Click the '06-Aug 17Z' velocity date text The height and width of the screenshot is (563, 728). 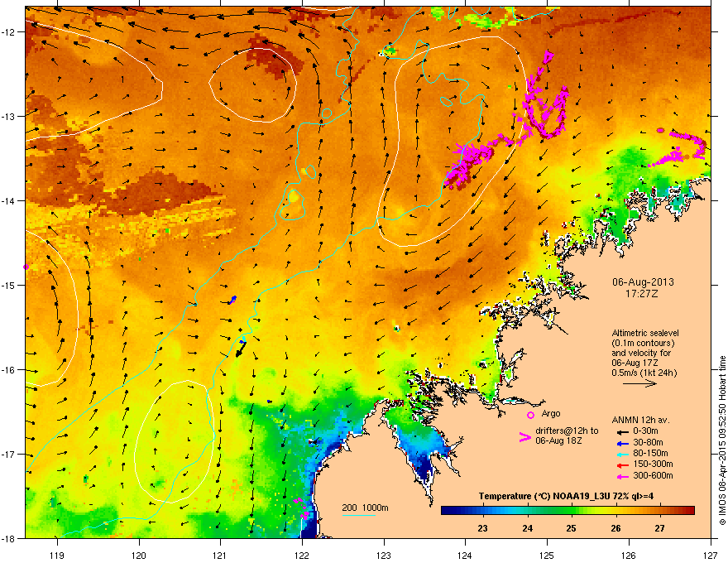click(x=634, y=363)
